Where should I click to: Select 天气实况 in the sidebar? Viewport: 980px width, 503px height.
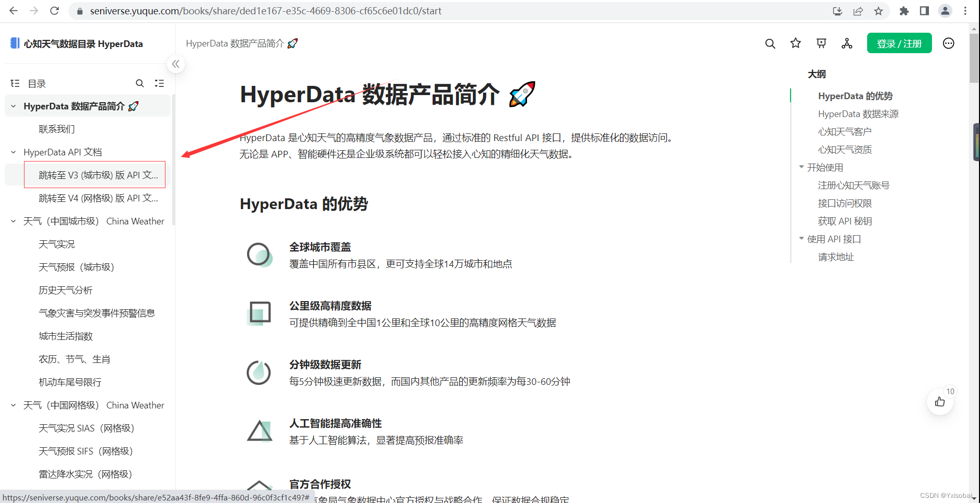tap(57, 244)
